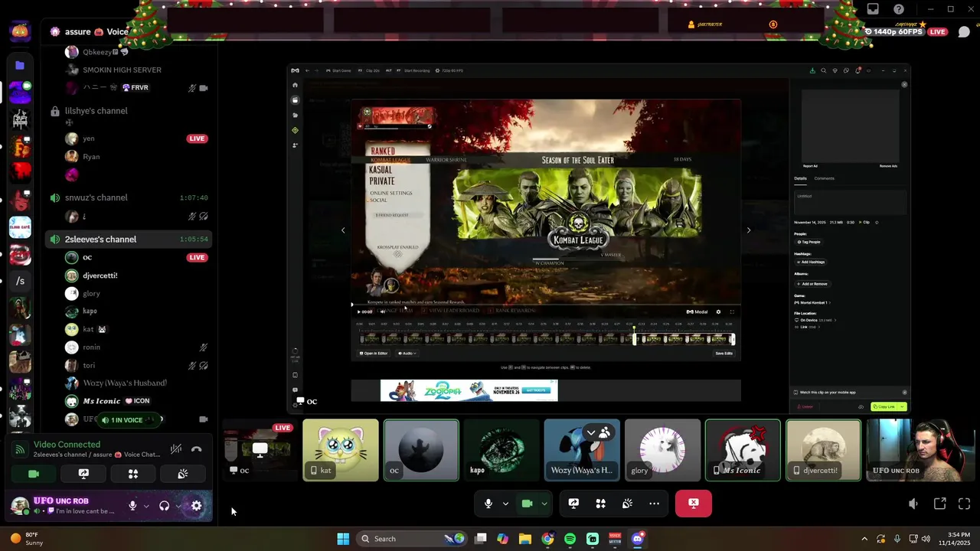Open Medal player settings gear
The height and width of the screenshot is (551, 980).
click(718, 311)
